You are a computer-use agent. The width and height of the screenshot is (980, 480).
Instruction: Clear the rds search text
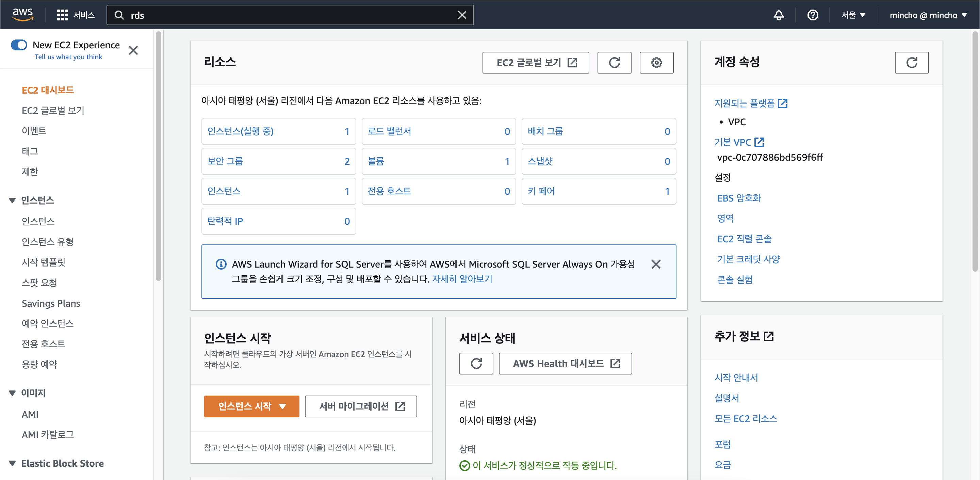point(461,15)
